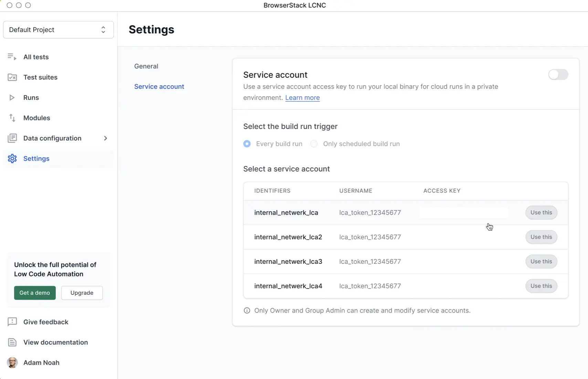Image resolution: width=588 pixels, height=379 pixels.
Task: Enable the Service account toggle switch
Action: coord(558,75)
